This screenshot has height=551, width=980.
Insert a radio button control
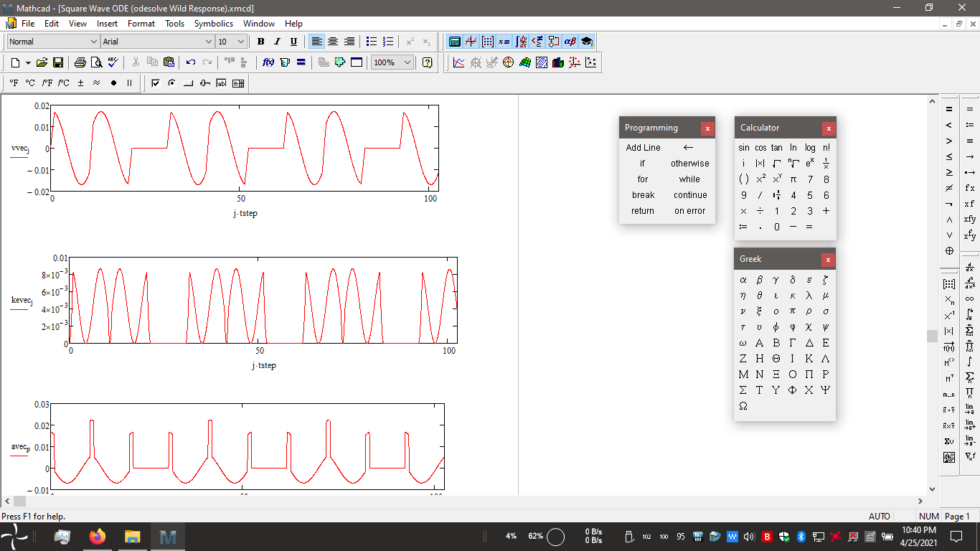(172, 84)
